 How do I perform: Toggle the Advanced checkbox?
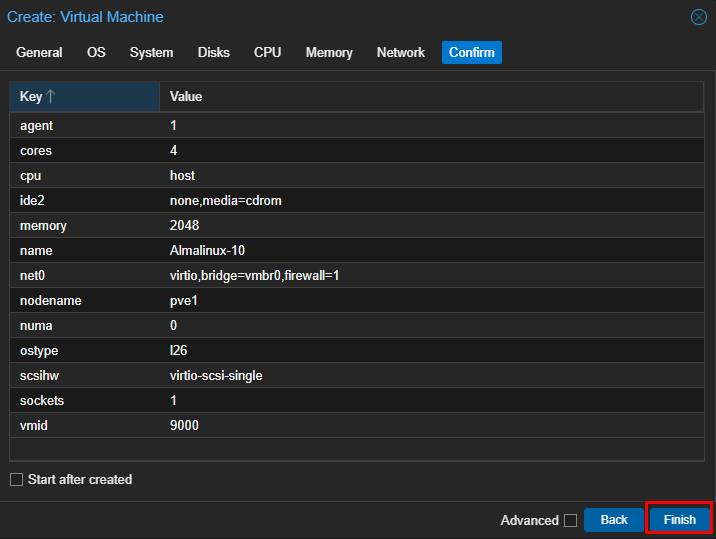[x=570, y=520]
